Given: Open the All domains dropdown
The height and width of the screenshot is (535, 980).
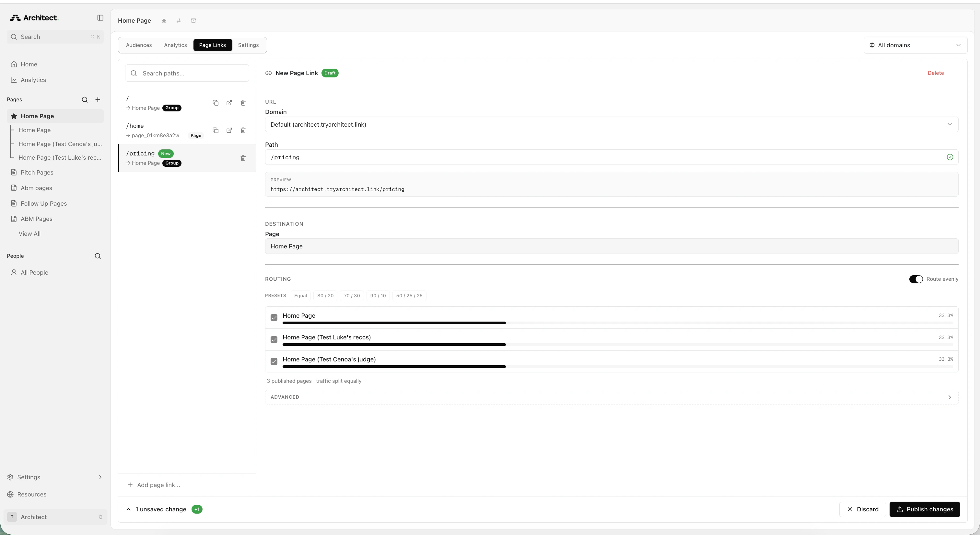Looking at the screenshot, I should tap(915, 45).
